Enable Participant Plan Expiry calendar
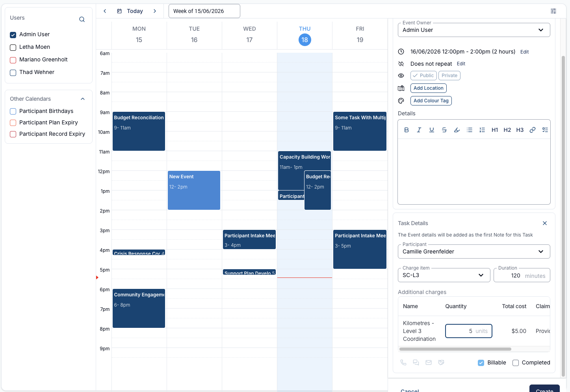 13,123
